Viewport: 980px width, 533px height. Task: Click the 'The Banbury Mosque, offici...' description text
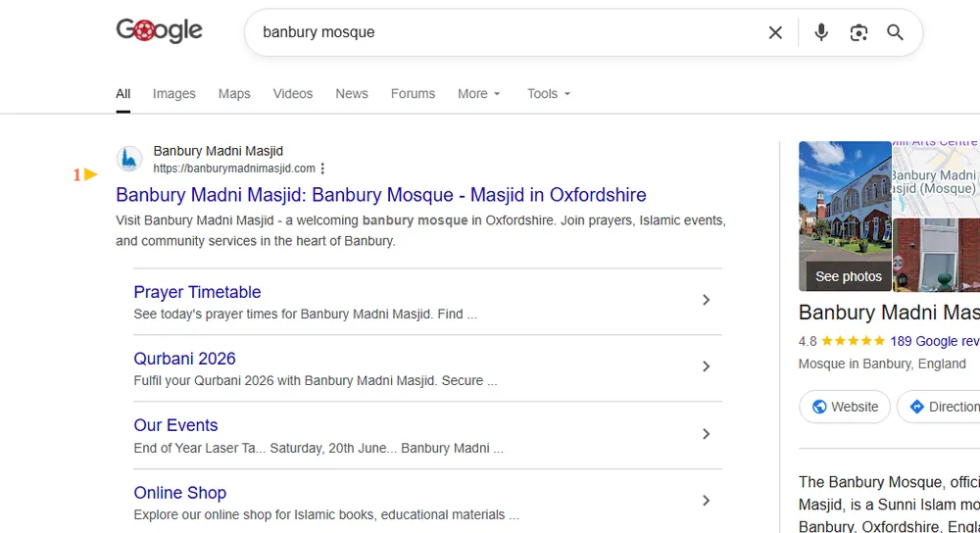(889, 504)
